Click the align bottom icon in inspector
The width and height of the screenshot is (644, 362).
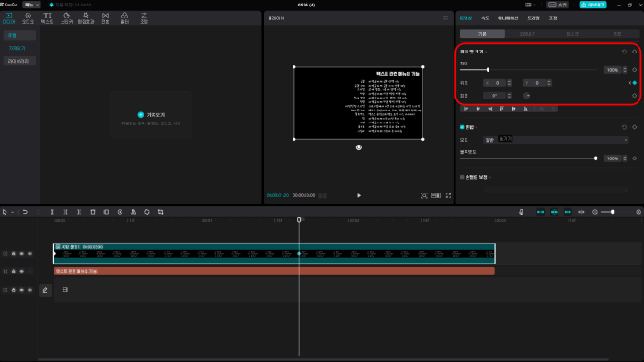click(525, 109)
